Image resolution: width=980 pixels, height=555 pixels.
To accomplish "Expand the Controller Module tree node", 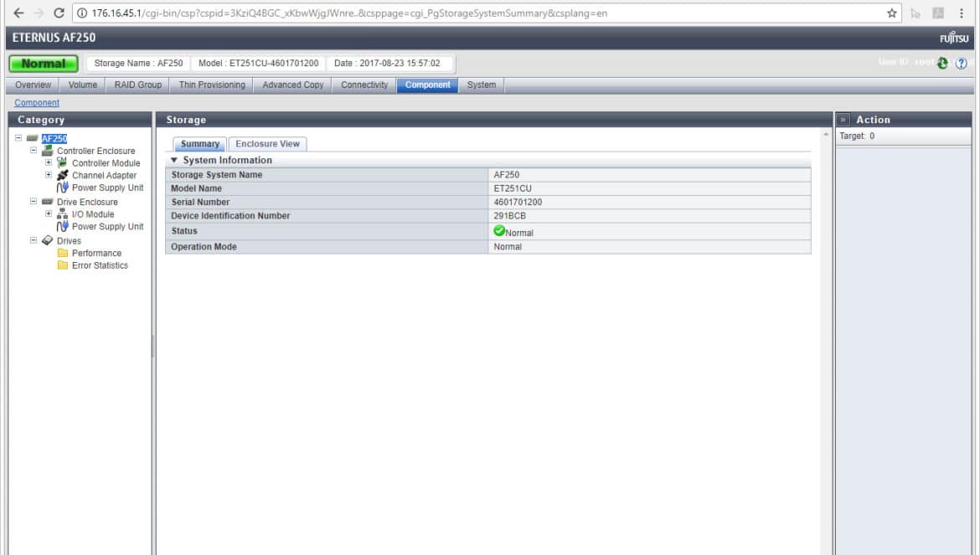I will point(48,162).
